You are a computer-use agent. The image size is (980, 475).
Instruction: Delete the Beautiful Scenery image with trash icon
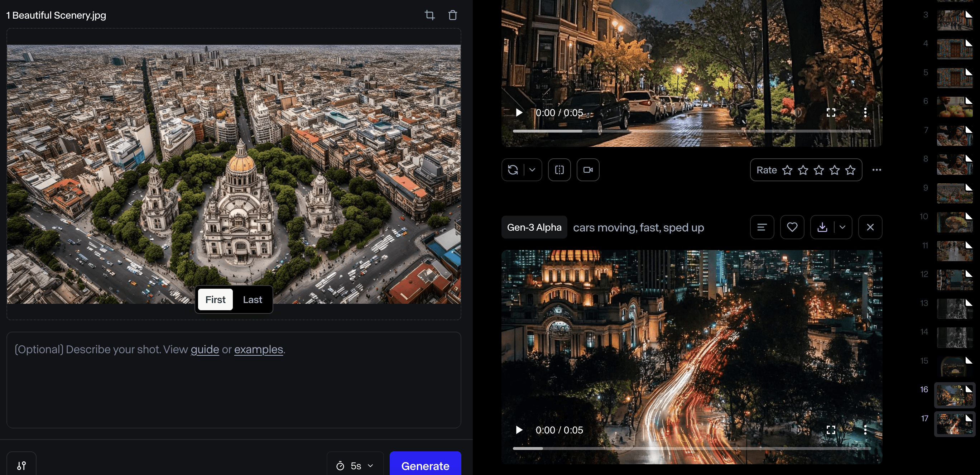452,15
